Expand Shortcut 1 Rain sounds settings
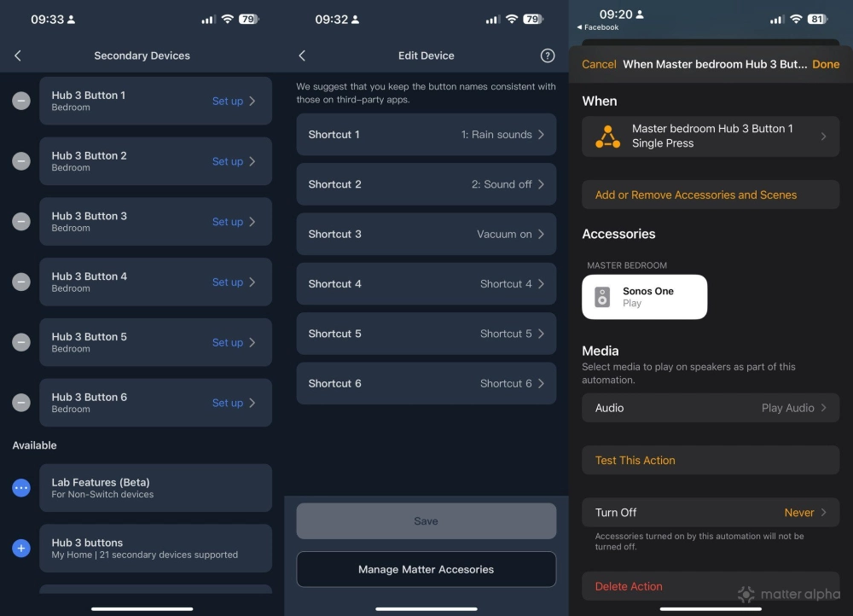Image resolution: width=853 pixels, height=616 pixels. coord(426,134)
